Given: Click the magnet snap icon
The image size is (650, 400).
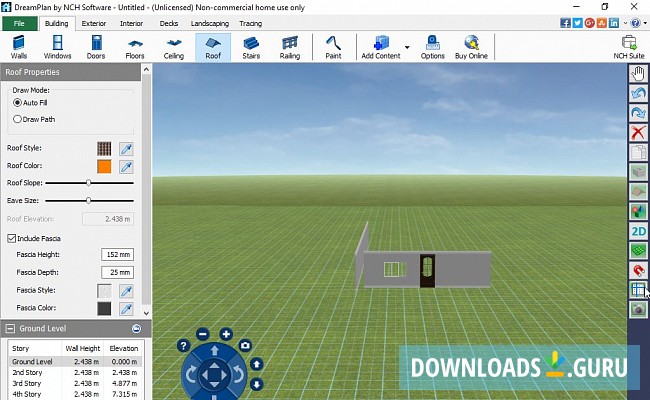Looking at the screenshot, I should pyautogui.click(x=638, y=271).
